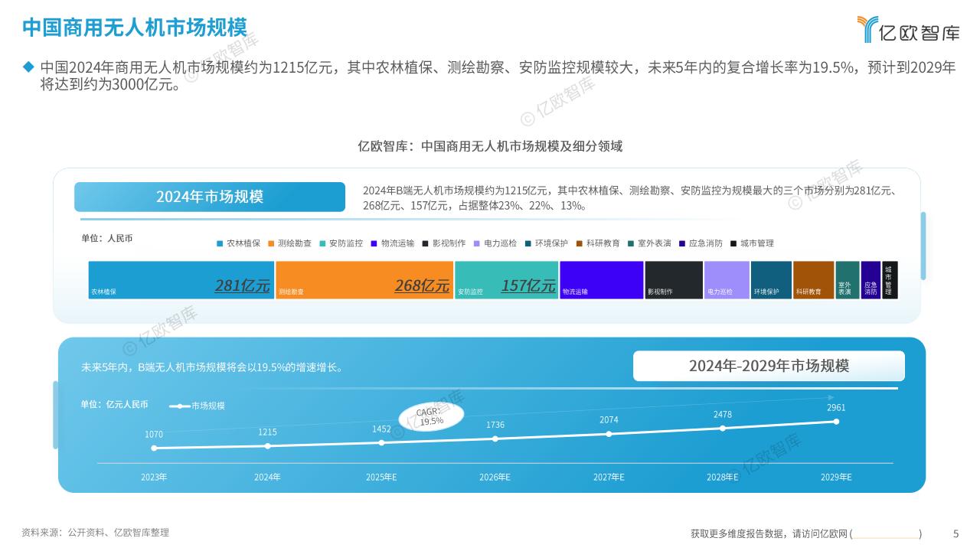Select the slide title 中国商用无人机市场规模
The width and height of the screenshot is (980, 551).
(x=135, y=28)
